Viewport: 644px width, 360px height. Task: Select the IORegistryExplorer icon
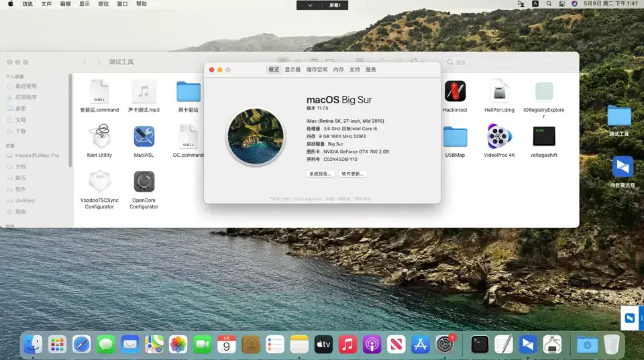pos(544,91)
